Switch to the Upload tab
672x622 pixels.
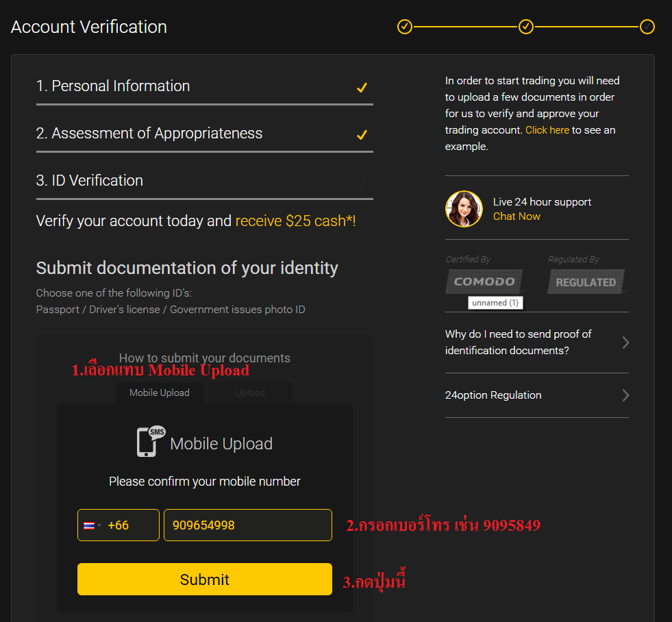coord(250,393)
